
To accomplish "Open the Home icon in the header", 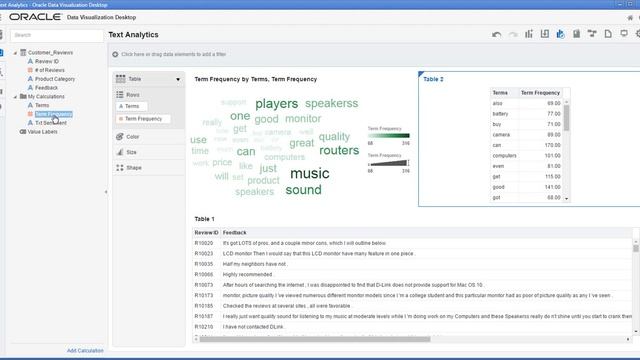I will pyautogui.click(x=630, y=18).
